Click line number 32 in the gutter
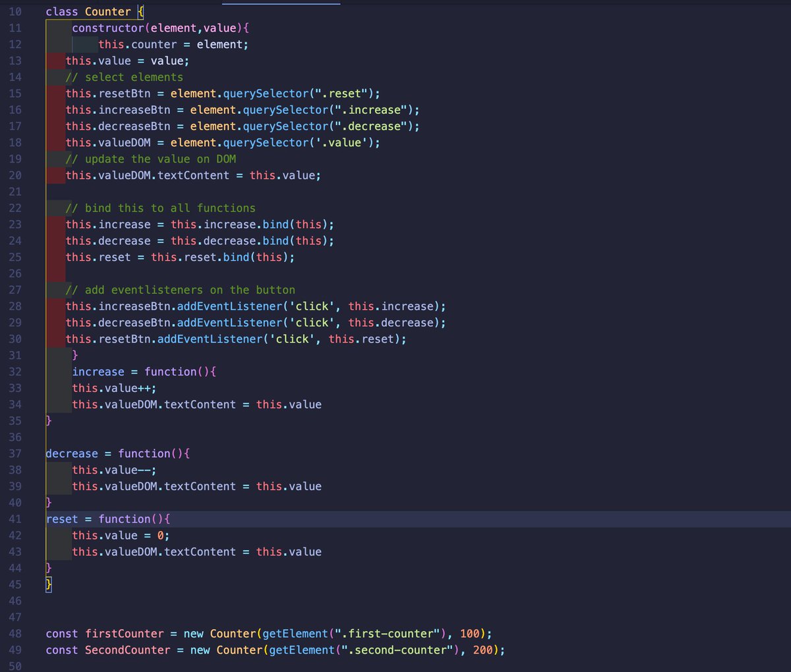Screen dimensions: 791x672 click(x=15, y=372)
